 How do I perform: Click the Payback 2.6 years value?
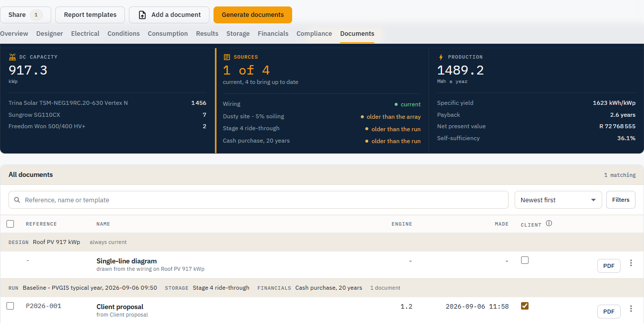(623, 115)
